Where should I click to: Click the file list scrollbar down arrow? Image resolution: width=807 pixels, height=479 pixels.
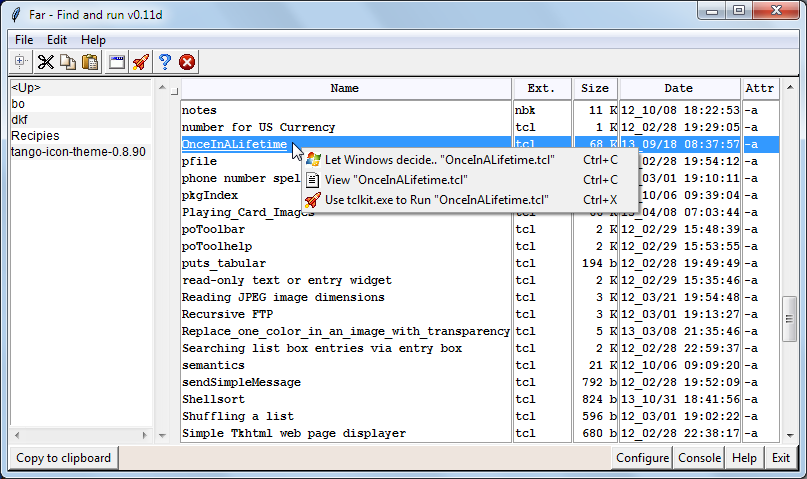pyautogui.click(x=790, y=436)
